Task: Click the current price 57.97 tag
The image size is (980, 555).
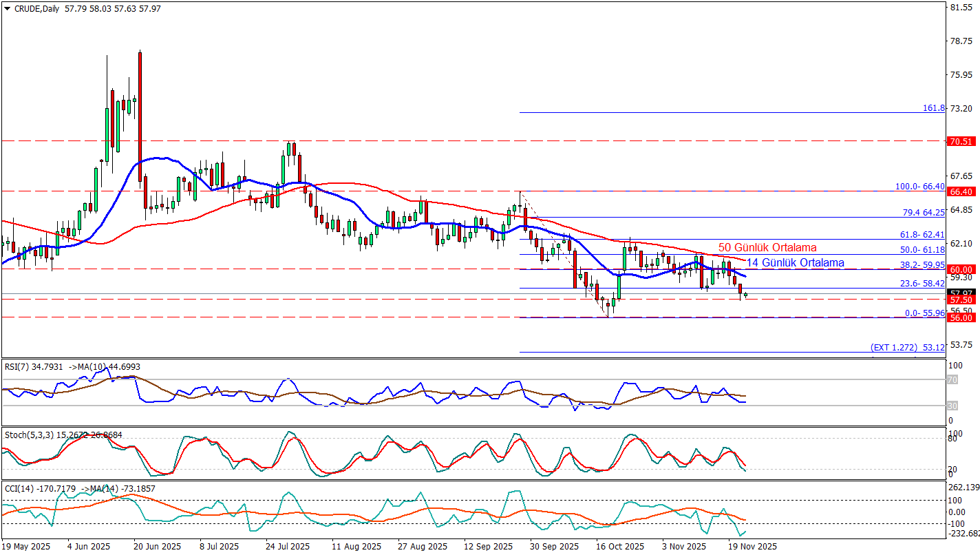Action: (960, 293)
